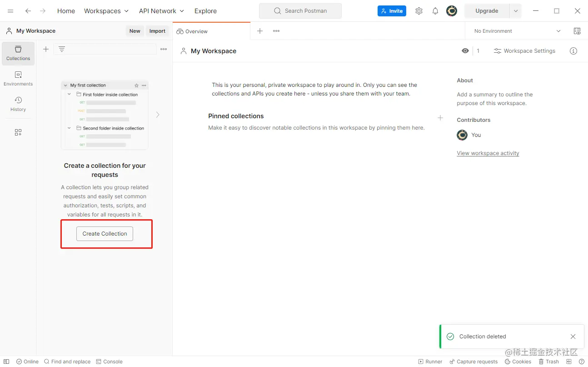Screen dimensions: 588x367
Task: Open Postman settings via the gear icon
Action: 419,10
